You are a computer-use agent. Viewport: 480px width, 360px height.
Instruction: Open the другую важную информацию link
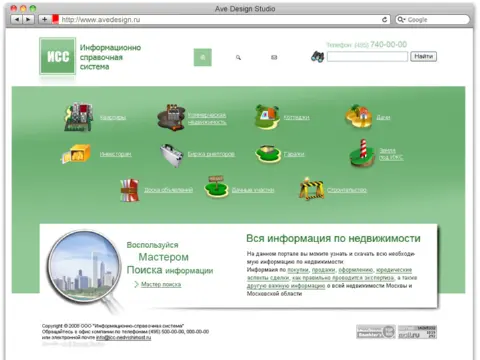click(286, 286)
